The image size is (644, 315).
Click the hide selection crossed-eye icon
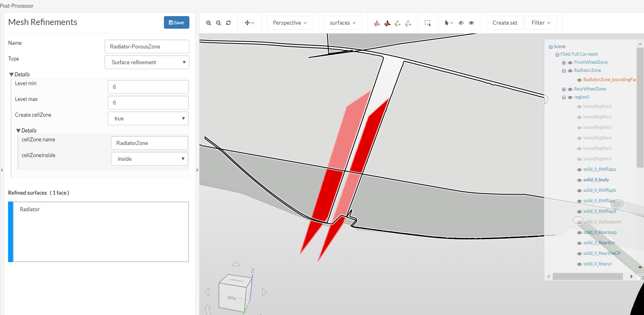461,23
